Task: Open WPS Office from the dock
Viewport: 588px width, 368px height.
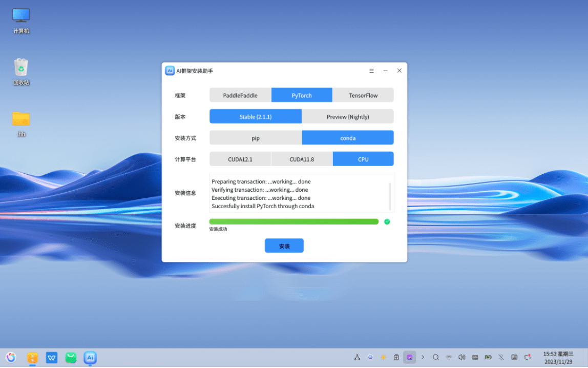Action: coord(51,357)
